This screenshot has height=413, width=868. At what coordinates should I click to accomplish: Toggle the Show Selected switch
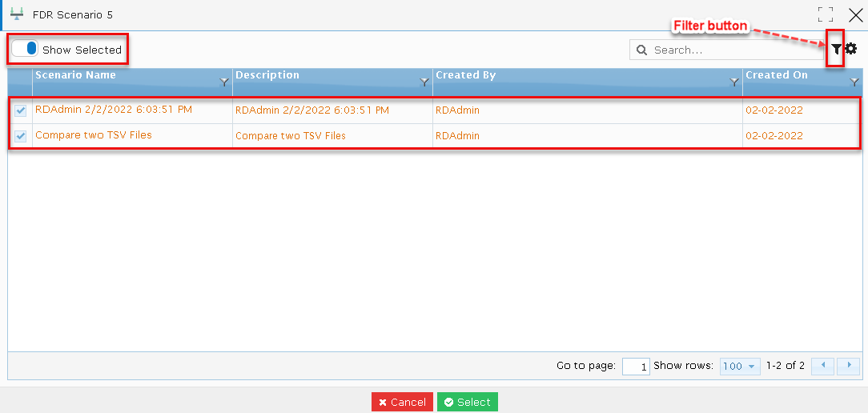26,49
